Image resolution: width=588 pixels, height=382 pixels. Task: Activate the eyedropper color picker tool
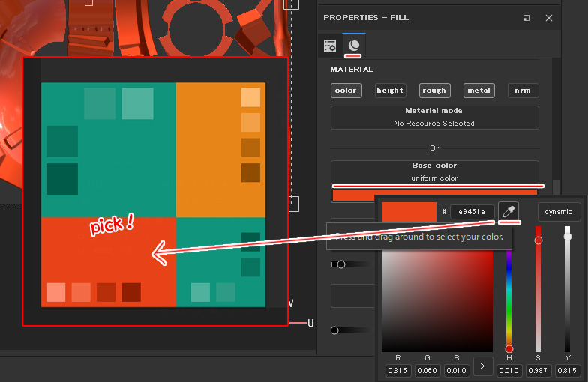click(508, 212)
